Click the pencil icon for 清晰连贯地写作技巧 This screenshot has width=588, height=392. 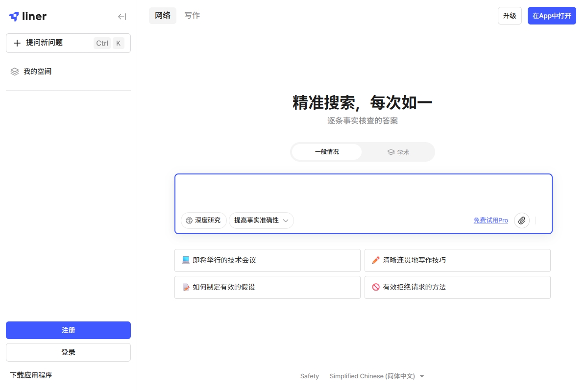coord(376,260)
